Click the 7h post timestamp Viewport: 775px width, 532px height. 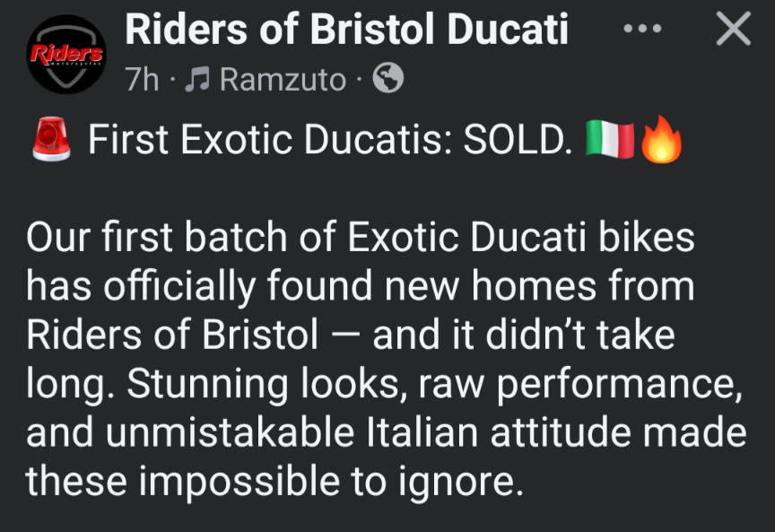(x=142, y=80)
